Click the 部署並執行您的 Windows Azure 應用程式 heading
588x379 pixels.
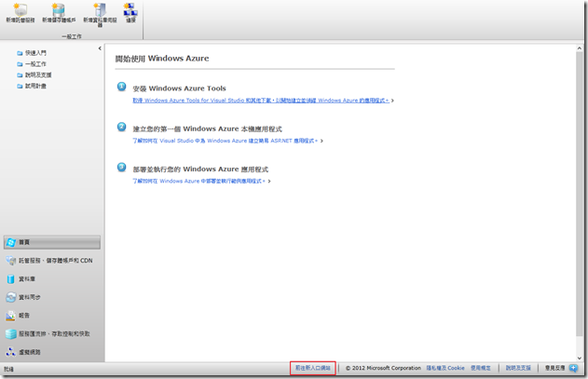point(200,169)
